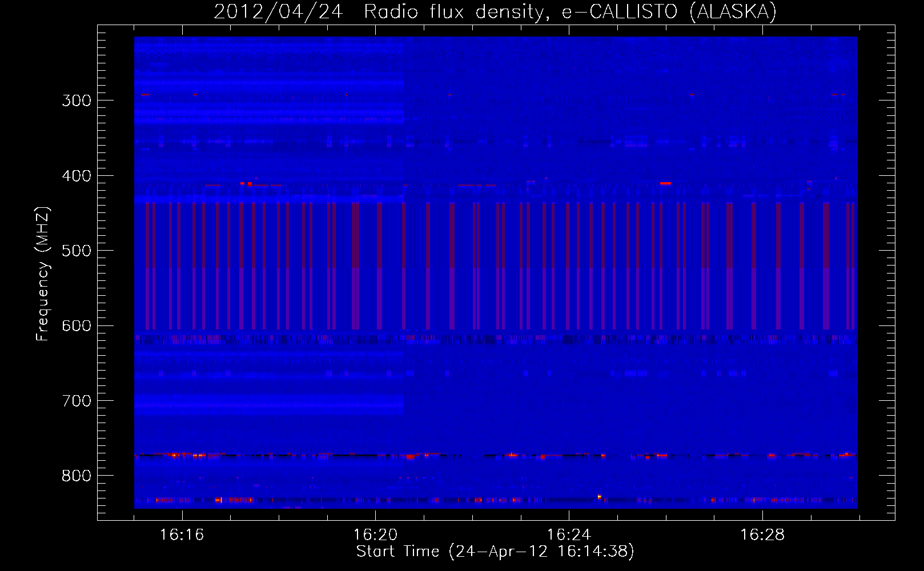This screenshot has width=924, height=571.
Task: Select the 400 frequency tick label
Action: click(x=77, y=176)
